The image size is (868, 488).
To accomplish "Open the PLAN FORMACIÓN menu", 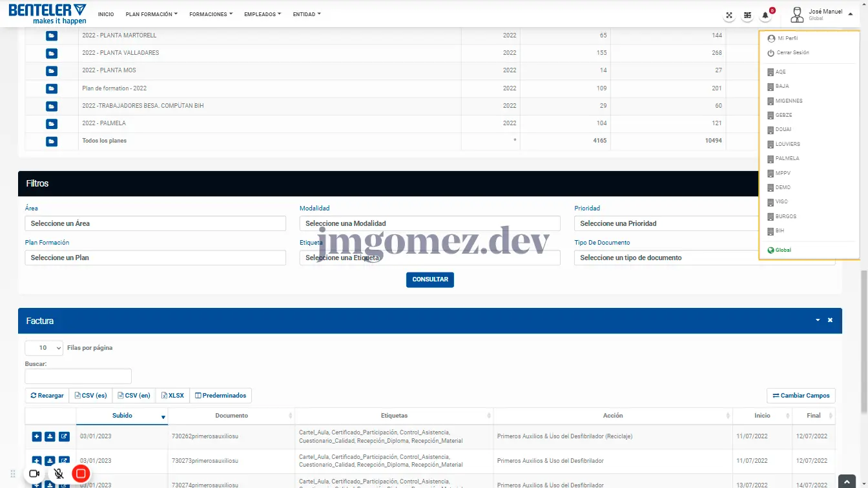I will click(x=151, y=14).
